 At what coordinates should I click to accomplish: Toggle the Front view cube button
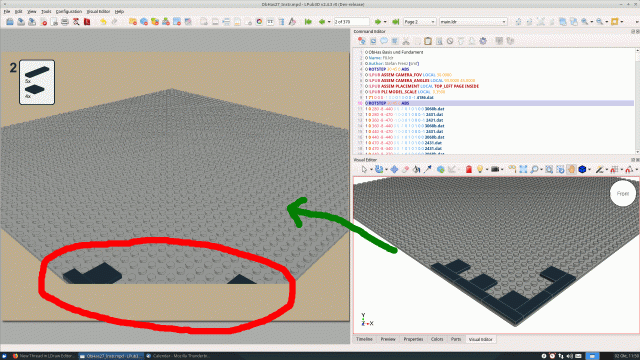[x=622, y=193]
